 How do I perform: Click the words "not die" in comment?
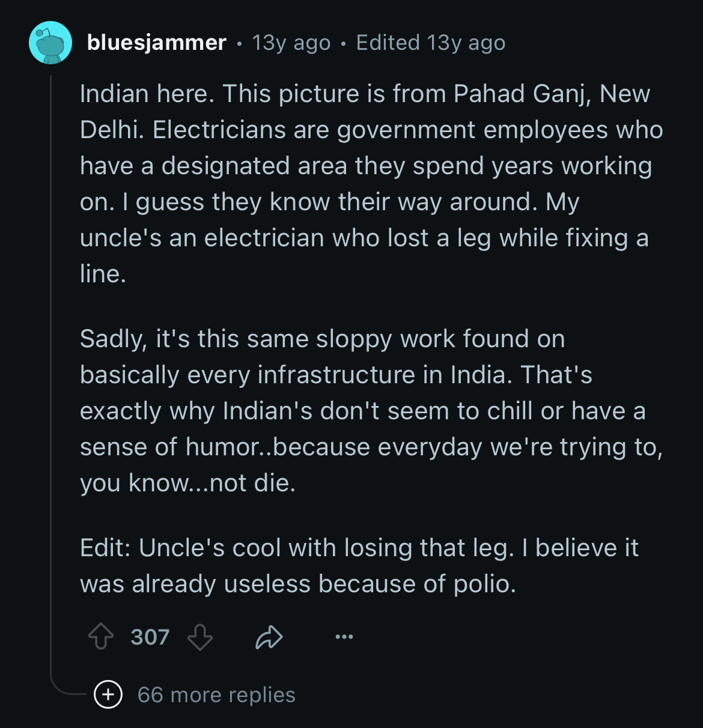pyautogui.click(x=251, y=483)
